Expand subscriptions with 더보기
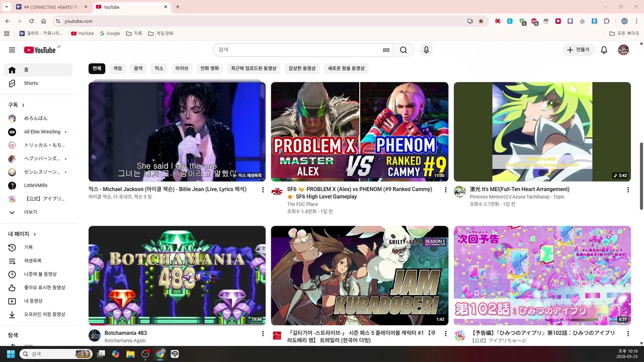 [x=38, y=212]
